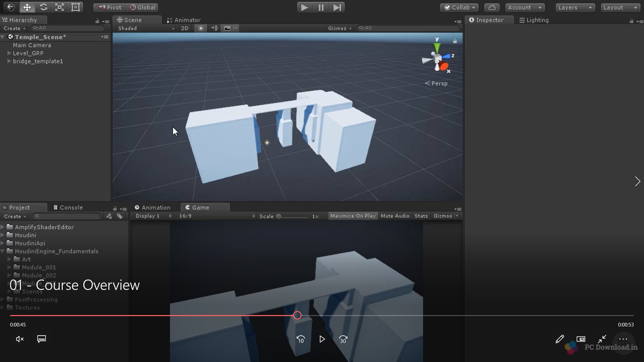This screenshot has height=362, width=644.
Task: Select the Rect transform tool
Action: (76, 7)
